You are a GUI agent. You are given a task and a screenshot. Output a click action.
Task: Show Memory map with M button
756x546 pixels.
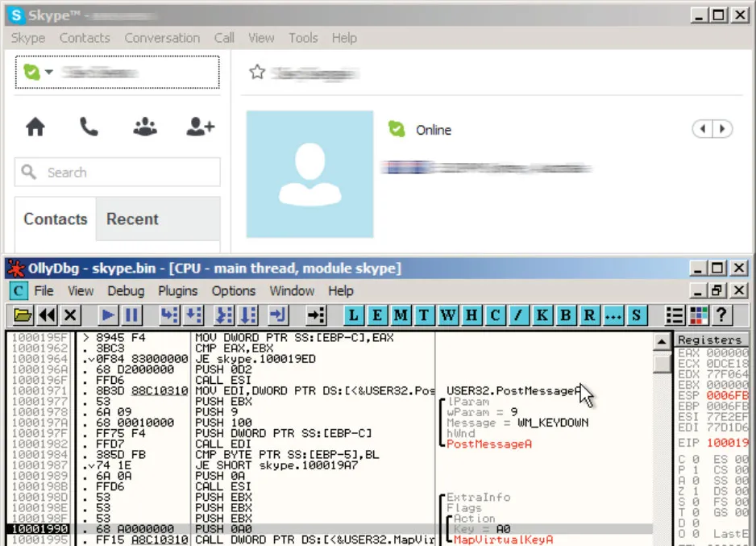401,315
